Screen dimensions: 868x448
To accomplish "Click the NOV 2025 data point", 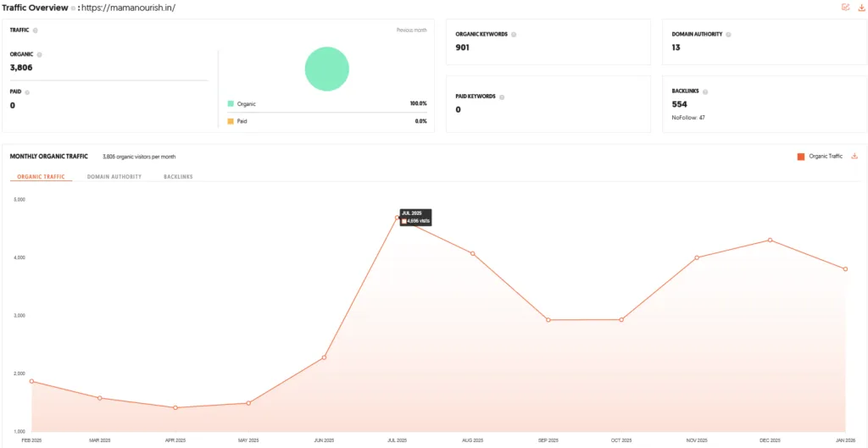I will [x=697, y=257].
